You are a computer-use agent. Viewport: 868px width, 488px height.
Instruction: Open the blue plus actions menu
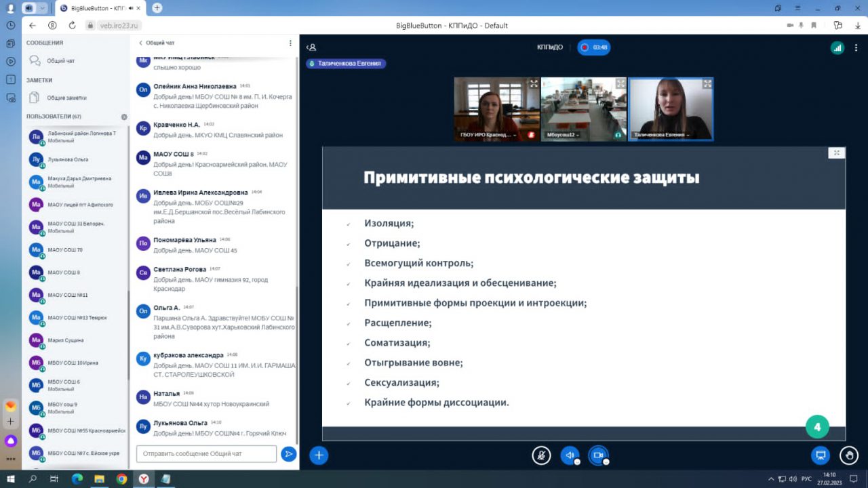click(319, 455)
